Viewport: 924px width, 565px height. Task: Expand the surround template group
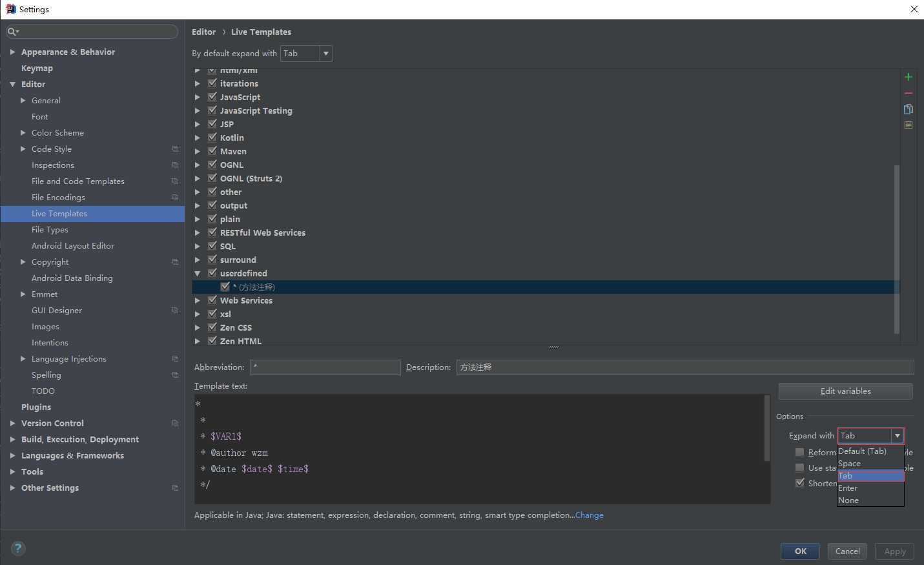pyautogui.click(x=198, y=260)
